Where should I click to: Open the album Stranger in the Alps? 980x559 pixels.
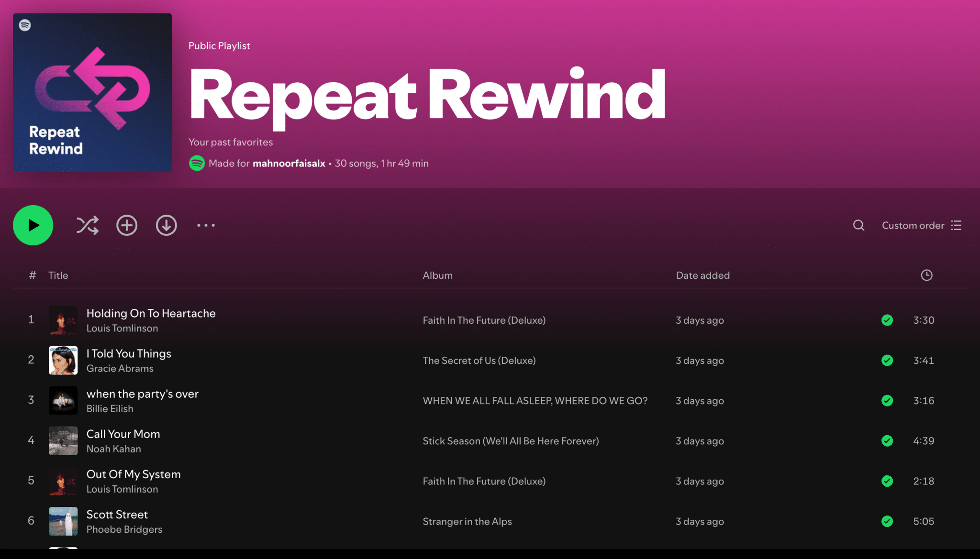tap(467, 521)
